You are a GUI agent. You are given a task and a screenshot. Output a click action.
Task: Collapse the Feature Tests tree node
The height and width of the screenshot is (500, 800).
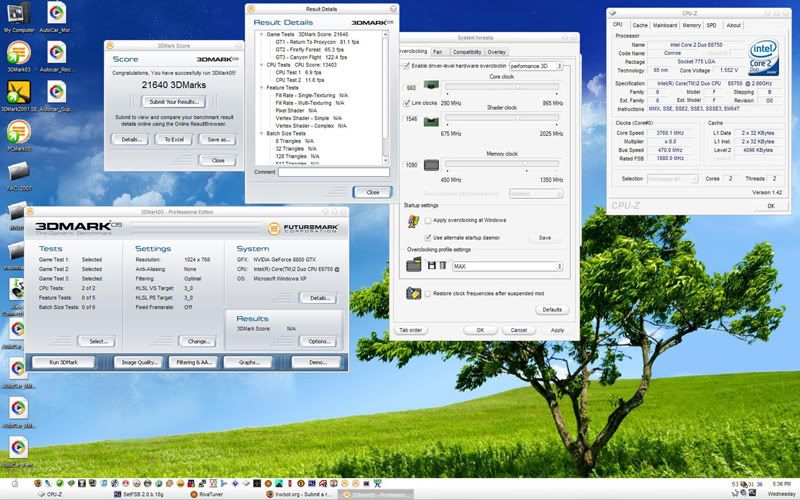262,88
